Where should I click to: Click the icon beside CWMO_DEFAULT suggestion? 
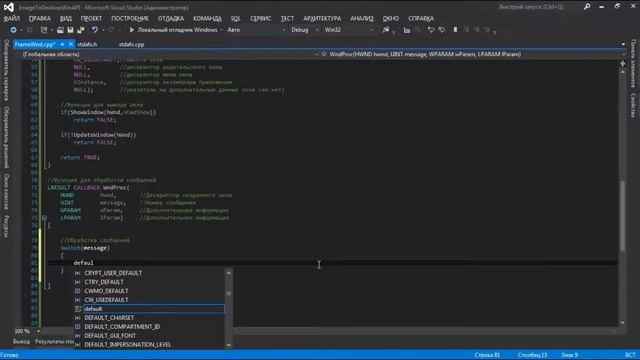[78, 291]
